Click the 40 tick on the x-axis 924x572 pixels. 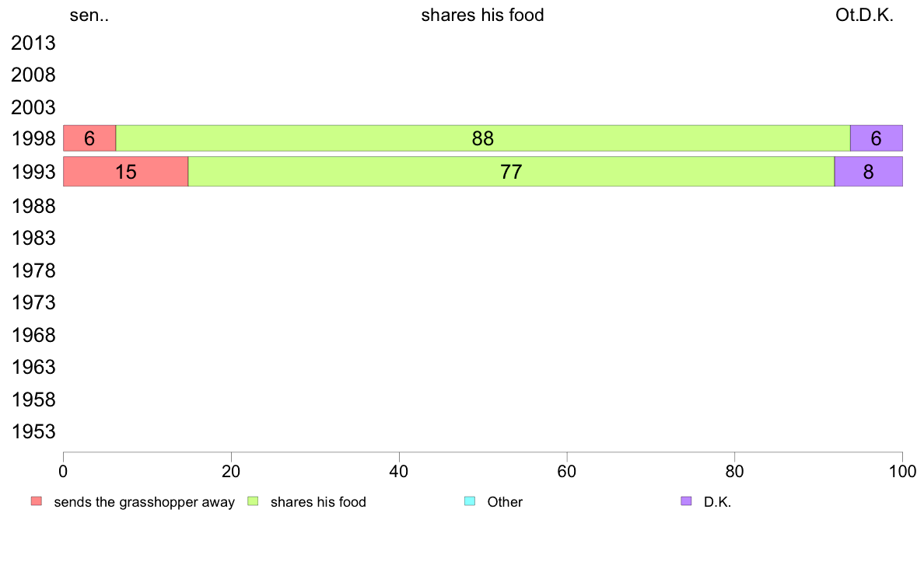click(x=399, y=471)
